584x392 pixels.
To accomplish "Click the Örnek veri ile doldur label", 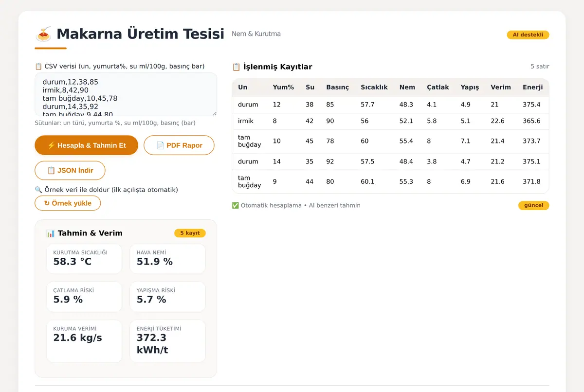I will coord(107,190).
